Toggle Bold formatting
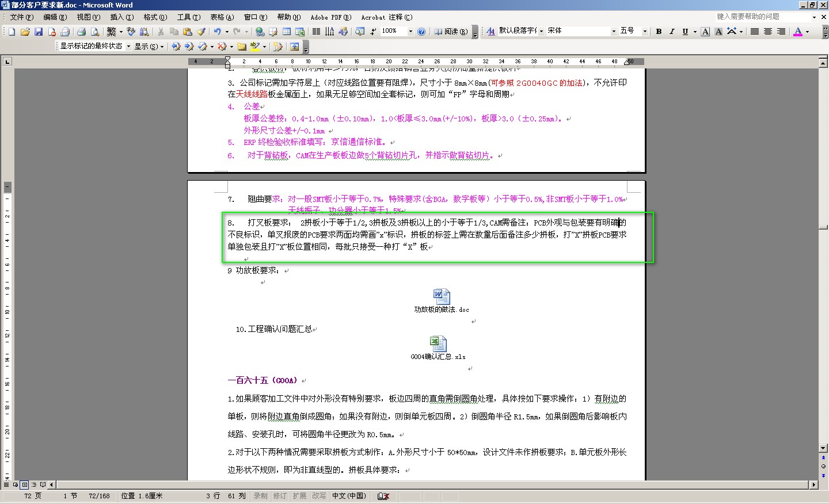Viewport: 829px width, 504px height. tap(659, 32)
